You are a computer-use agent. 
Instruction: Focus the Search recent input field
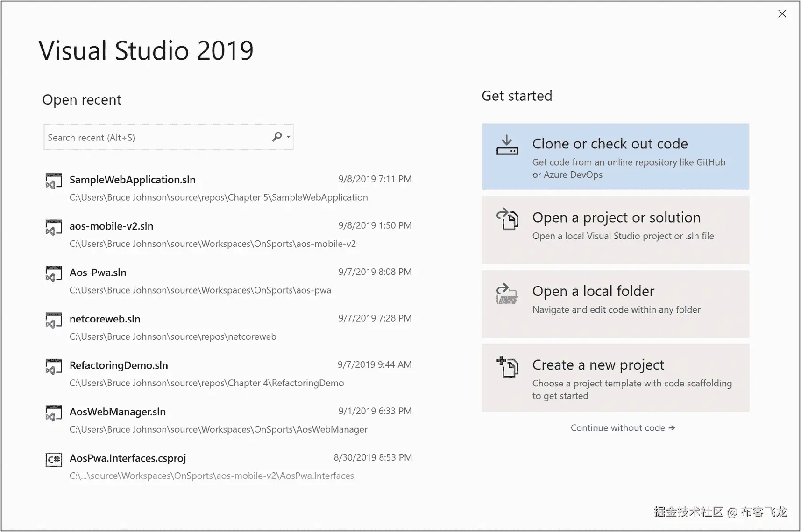[156, 137]
